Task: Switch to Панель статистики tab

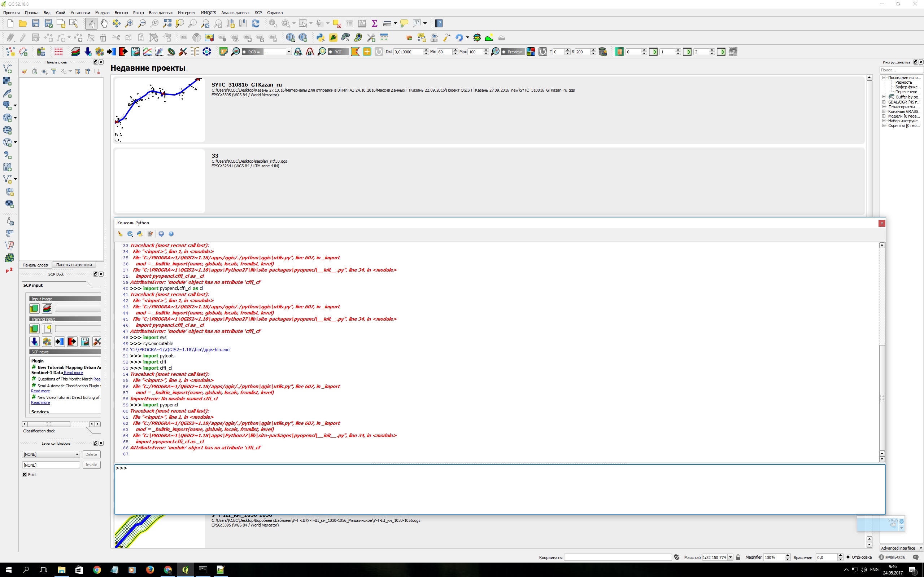Action: click(x=74, y=265)
